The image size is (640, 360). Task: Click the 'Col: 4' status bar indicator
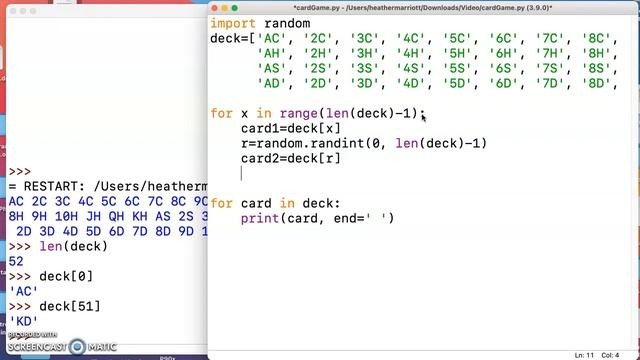[x=610, y=356]
